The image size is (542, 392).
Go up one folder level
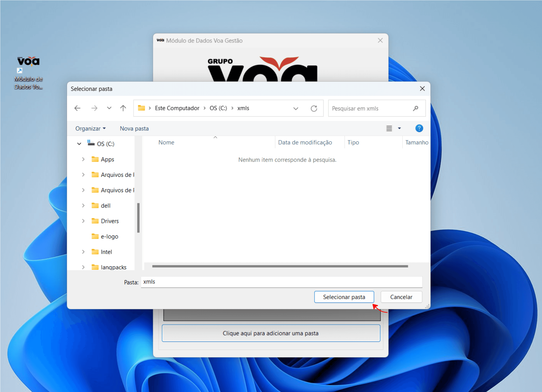pos(123,108)
